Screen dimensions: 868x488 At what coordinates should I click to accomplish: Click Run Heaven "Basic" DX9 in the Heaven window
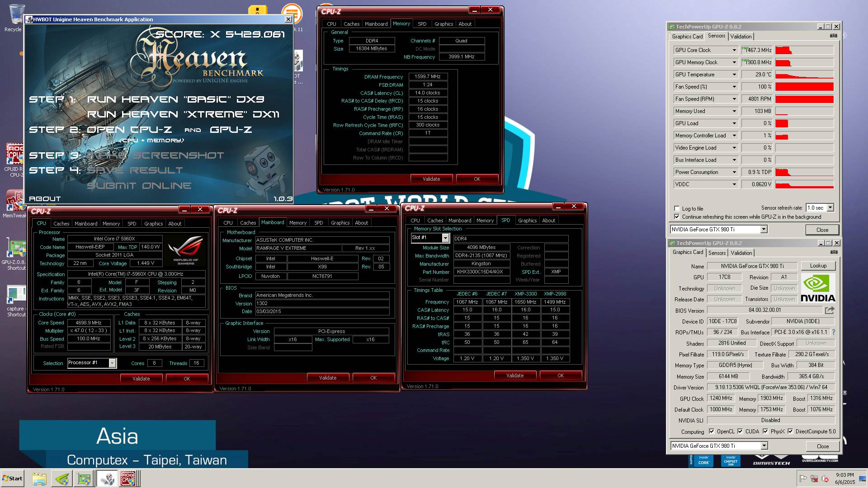tap(175, 99)
